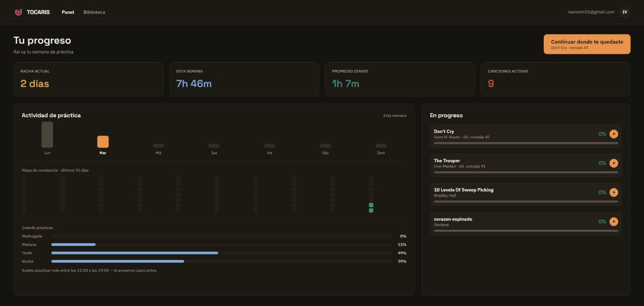The image size is (644, 306).
Task: Click the Don't Cry progress bar
Action: pyautogui.click(x=526, y=143)
